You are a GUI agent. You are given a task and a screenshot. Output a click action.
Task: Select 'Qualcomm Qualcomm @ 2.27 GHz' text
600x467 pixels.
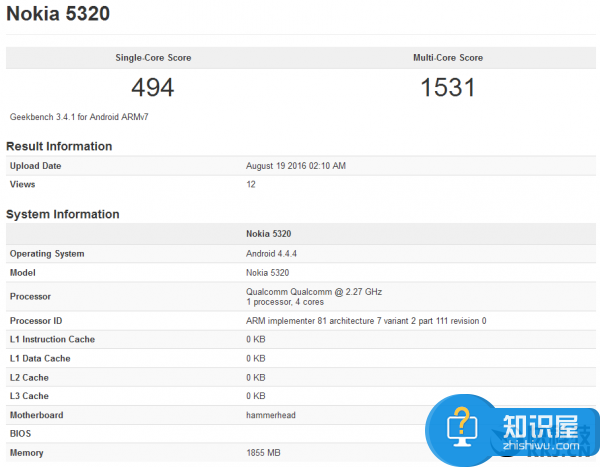[314, 292]
